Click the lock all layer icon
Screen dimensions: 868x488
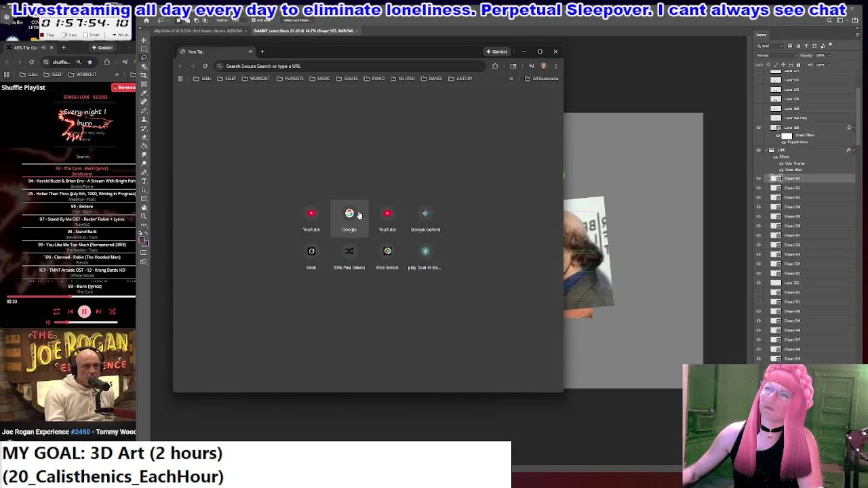797,65
